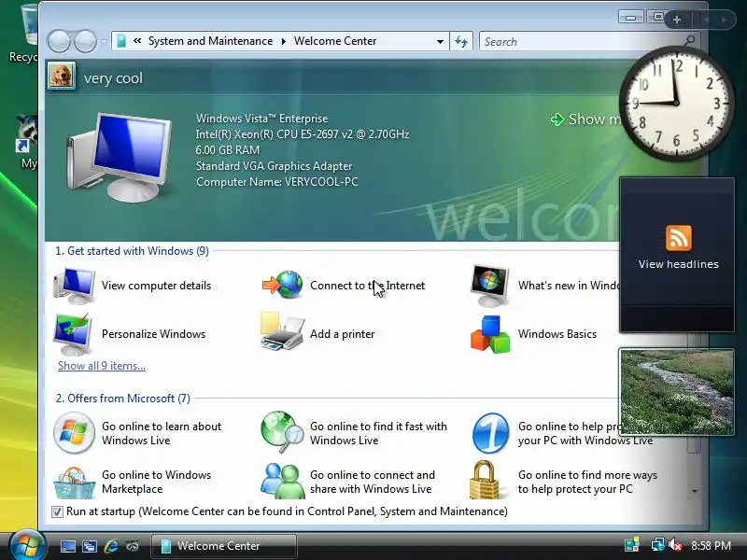Click the slideshow gadget photo
Image resolution: width=747 pixels, height=560 pixels.
click(676, 391)
